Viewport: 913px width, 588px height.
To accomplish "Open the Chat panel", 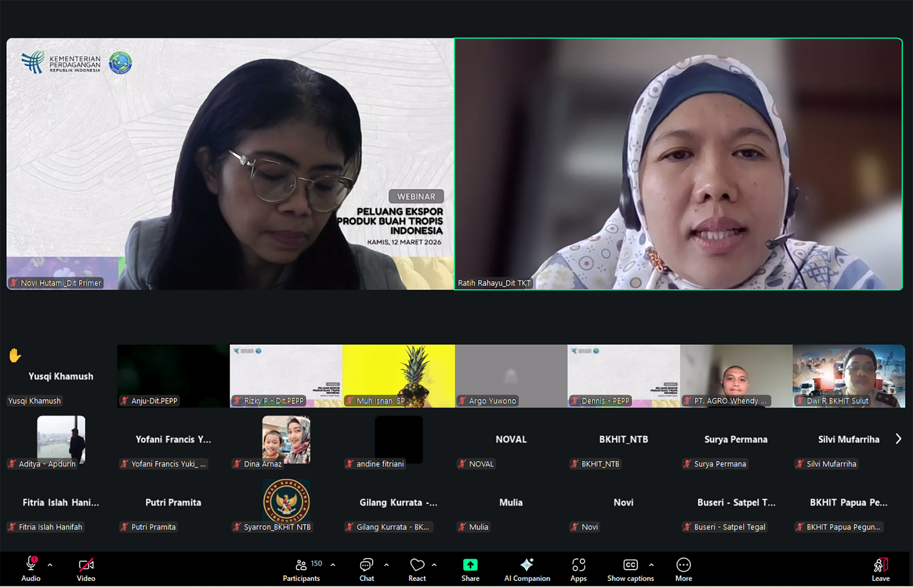I will 366,565.
